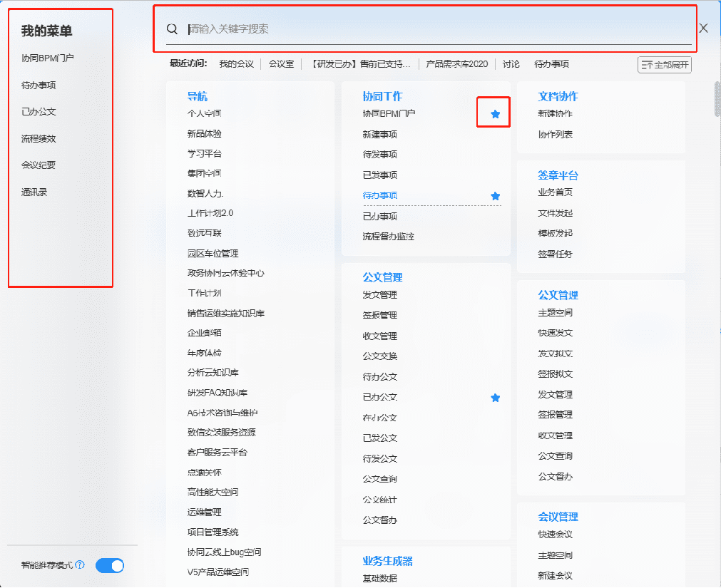
Task: Click the vertical scrollbar on the right
Action: 717,99
